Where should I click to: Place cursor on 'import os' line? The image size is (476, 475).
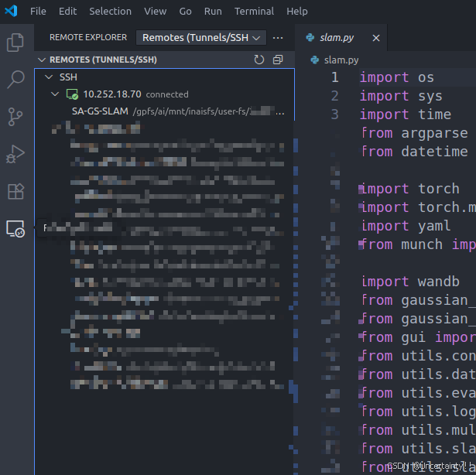point(397,77)
